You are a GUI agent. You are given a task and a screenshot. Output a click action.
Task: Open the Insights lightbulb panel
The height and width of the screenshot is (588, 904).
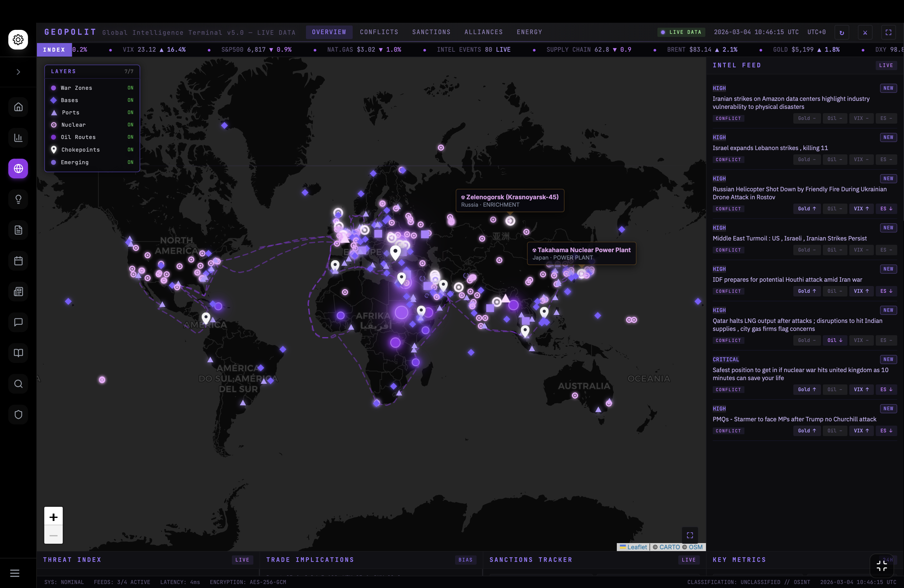point(18,199)
